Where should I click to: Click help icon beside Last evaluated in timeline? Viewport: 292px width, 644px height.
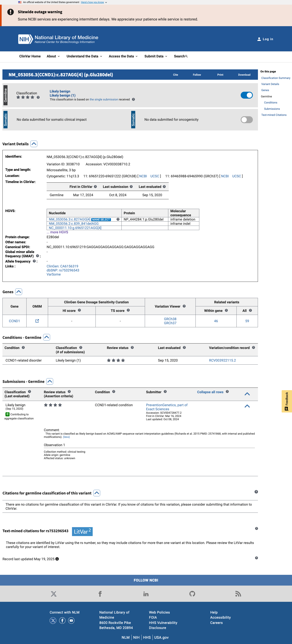coord(164,186)
